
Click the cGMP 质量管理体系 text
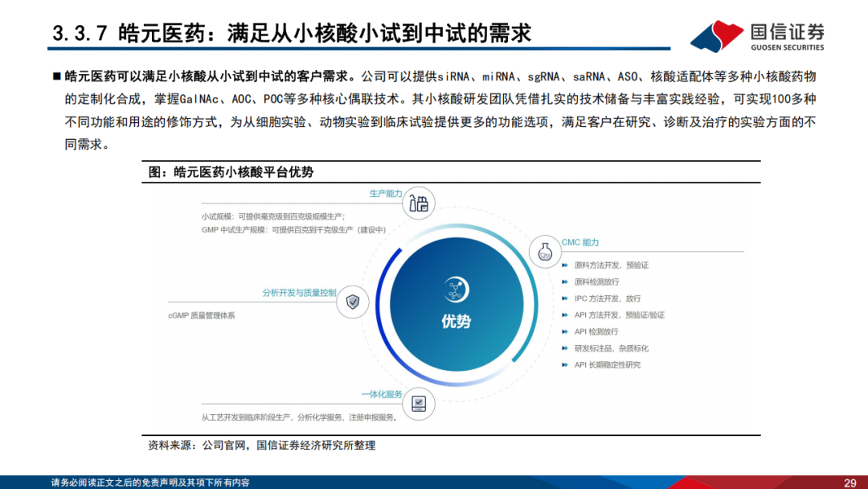click(202, 315)
